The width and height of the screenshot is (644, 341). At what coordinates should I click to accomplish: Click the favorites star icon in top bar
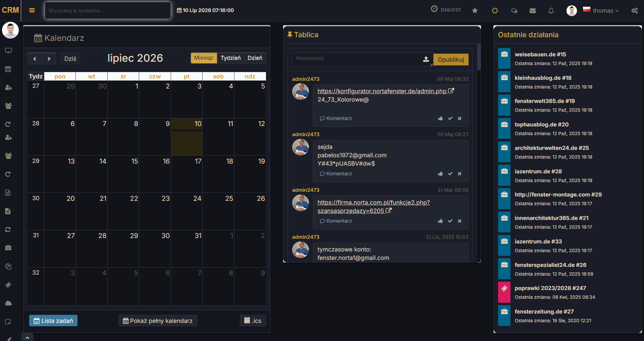475,11
